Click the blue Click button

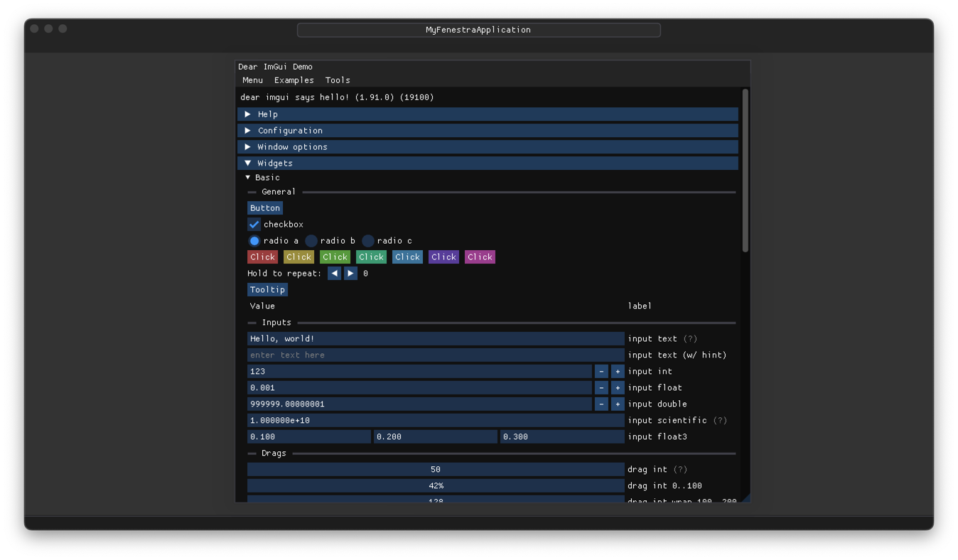[x=407, y=257]
